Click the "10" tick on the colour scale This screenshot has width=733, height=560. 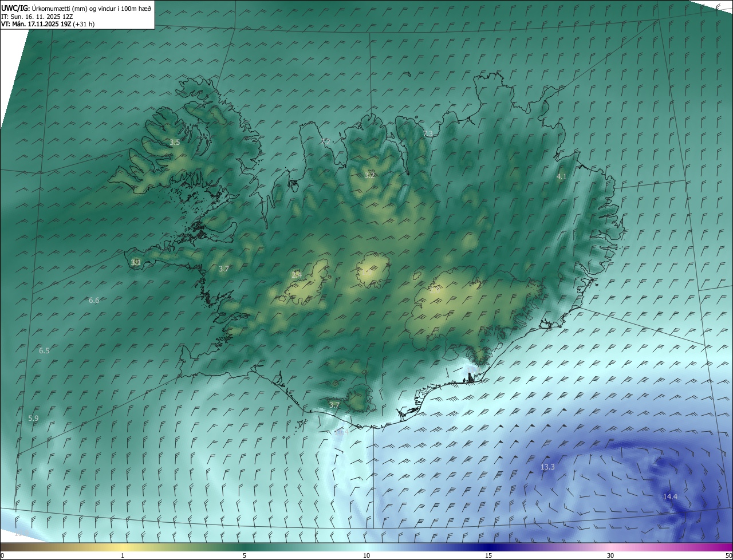366,555
